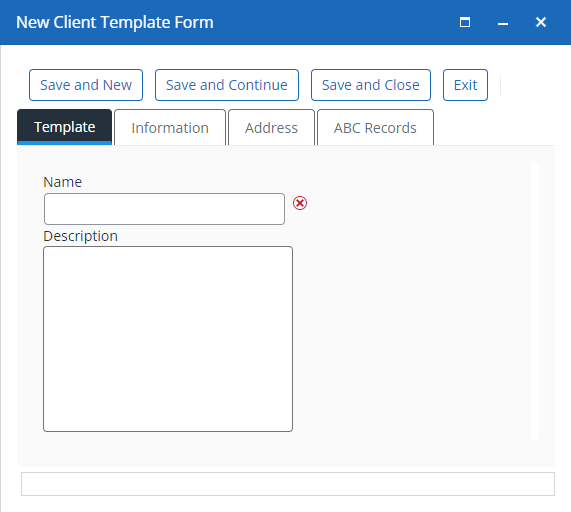Click the Save and New button
This screenshot has height=512, width=571.
[x=86, y=85]
